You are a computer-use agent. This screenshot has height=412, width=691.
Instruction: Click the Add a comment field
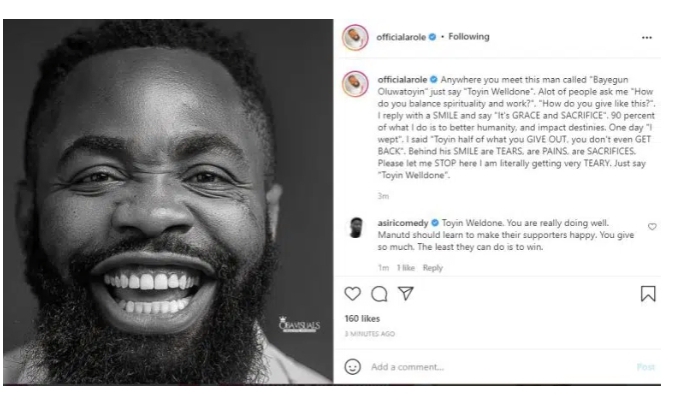tap(500, 367)
